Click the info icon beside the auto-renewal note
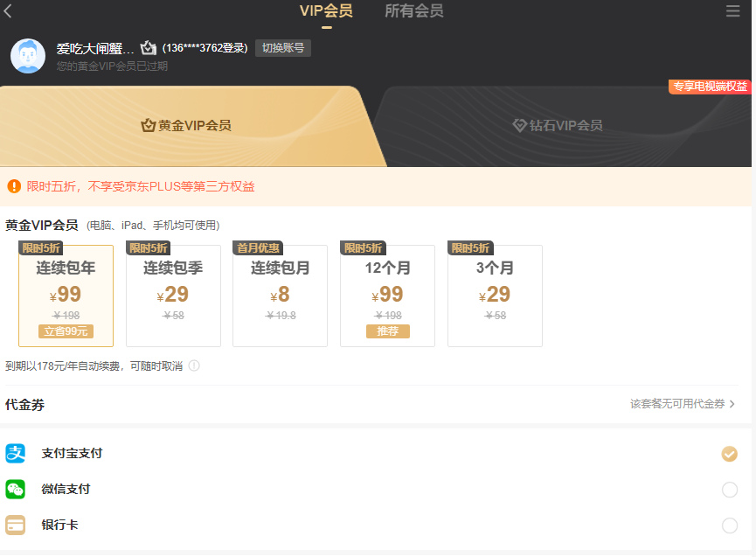Viewport: 756px width, 557px height. [194, 366]
